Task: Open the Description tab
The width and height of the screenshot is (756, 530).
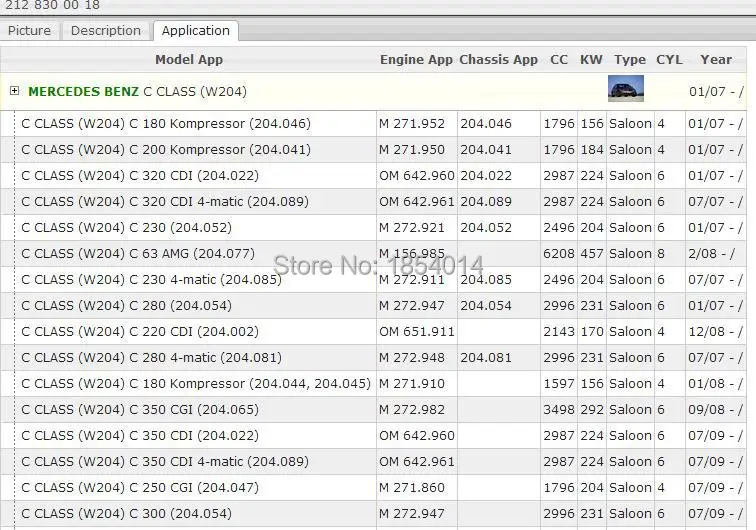Action: (106, 31)
